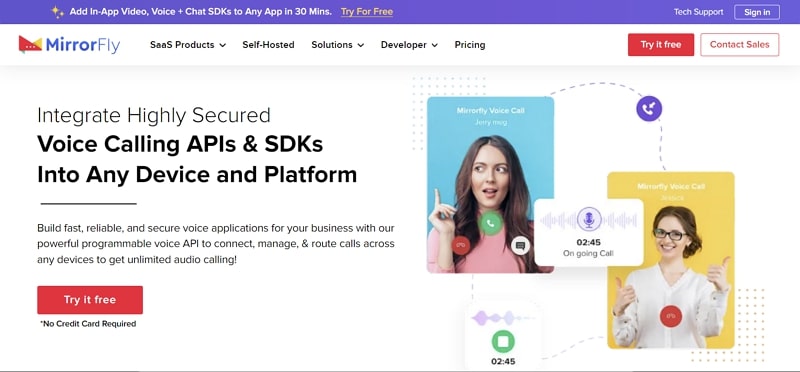Click the hero Try it free button
The image size is (800, 372).
[x=90, y=300]
